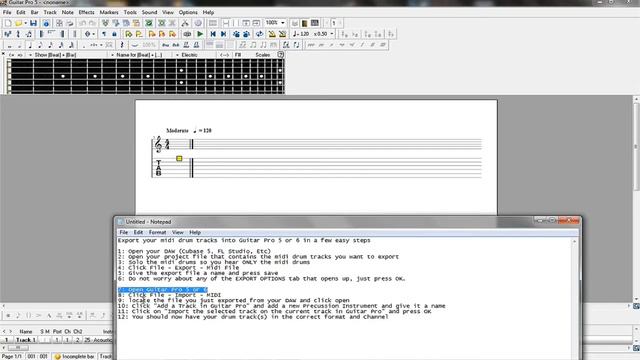The height and width of the screenshot is (360, 640).
Task: Open the Notepad View menu
Action: tap(177, 232)
